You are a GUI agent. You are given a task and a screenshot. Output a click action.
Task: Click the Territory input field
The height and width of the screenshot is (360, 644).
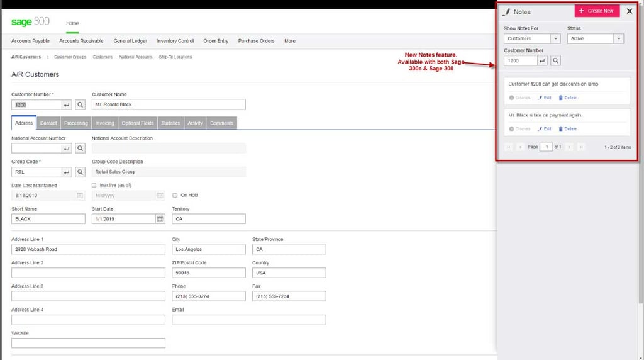click(x=209, y=219)
